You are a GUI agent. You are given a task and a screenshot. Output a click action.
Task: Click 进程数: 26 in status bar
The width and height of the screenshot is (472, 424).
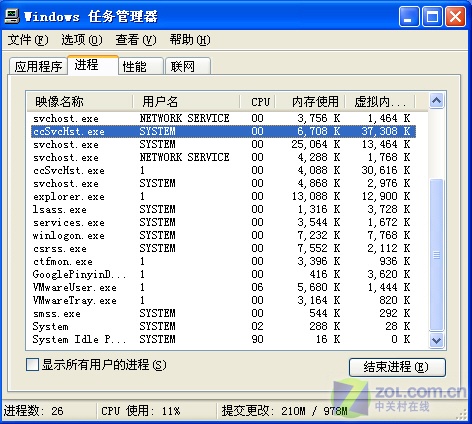coord(33,411)
